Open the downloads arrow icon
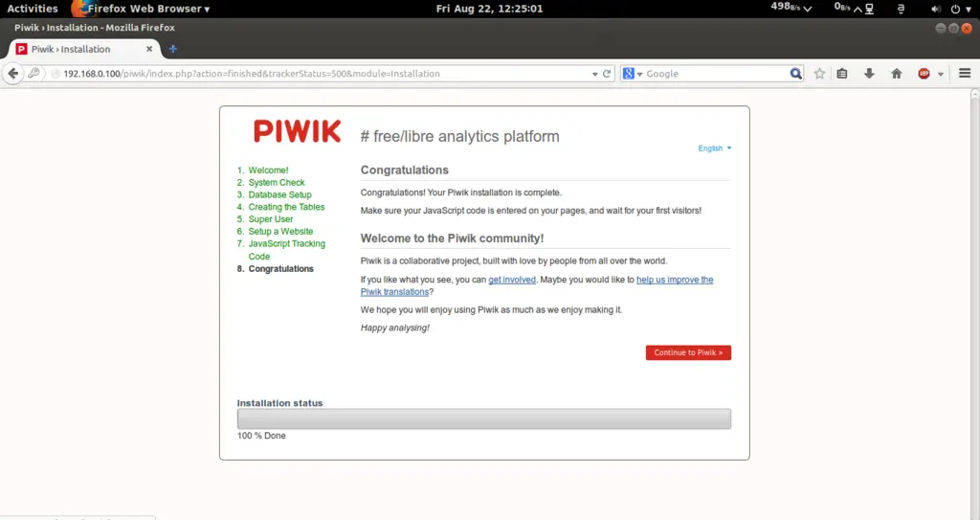This screenshot has height=520, width=980. pos(869,73)
